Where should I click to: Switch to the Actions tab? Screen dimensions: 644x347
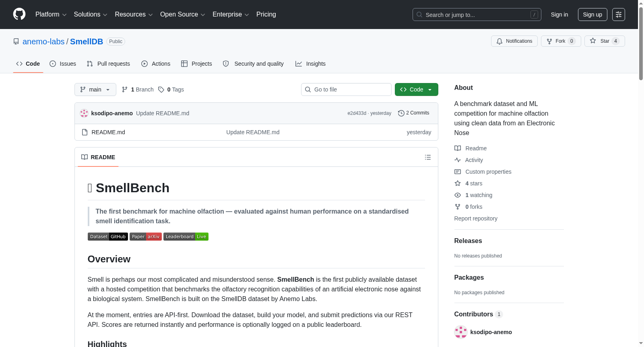(156, 64)
